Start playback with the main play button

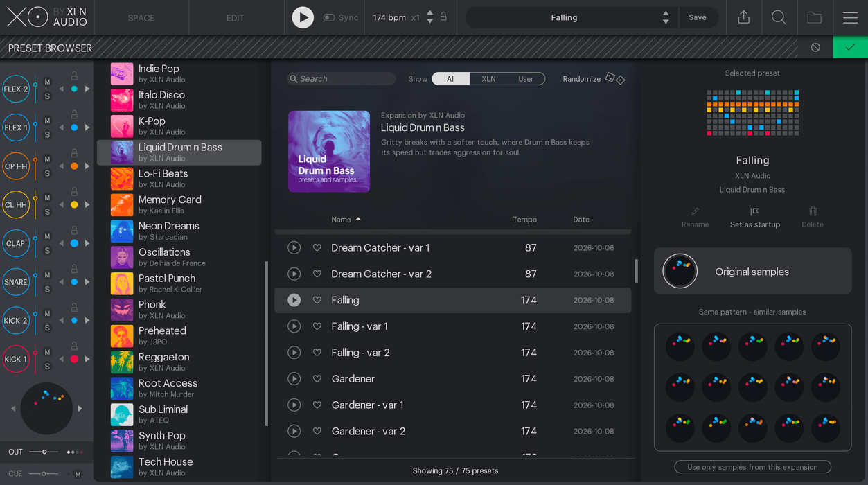coord(303,17)
